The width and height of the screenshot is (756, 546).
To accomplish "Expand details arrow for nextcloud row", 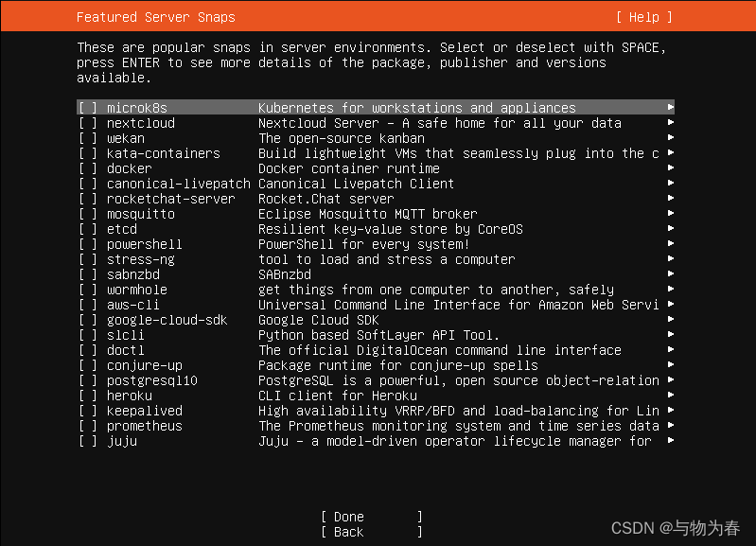I will pos(670,122).
